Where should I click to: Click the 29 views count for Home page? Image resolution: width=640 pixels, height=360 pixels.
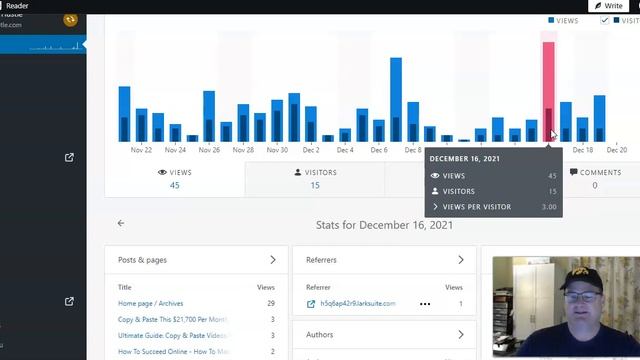coord(271,303)
